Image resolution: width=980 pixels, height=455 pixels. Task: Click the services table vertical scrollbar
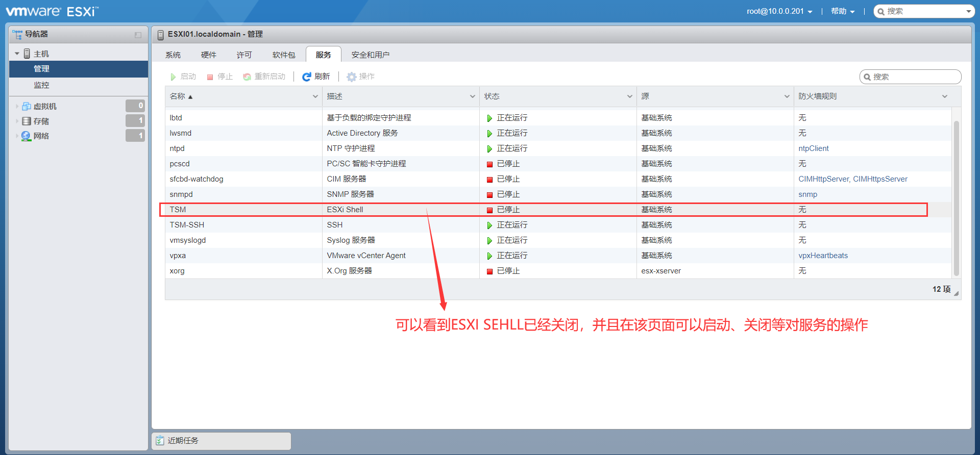click(x=956, y=198)
